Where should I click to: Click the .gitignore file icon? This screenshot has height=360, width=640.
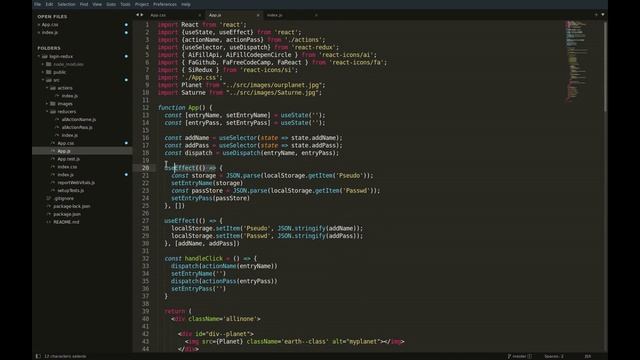[x=49, y=198]
